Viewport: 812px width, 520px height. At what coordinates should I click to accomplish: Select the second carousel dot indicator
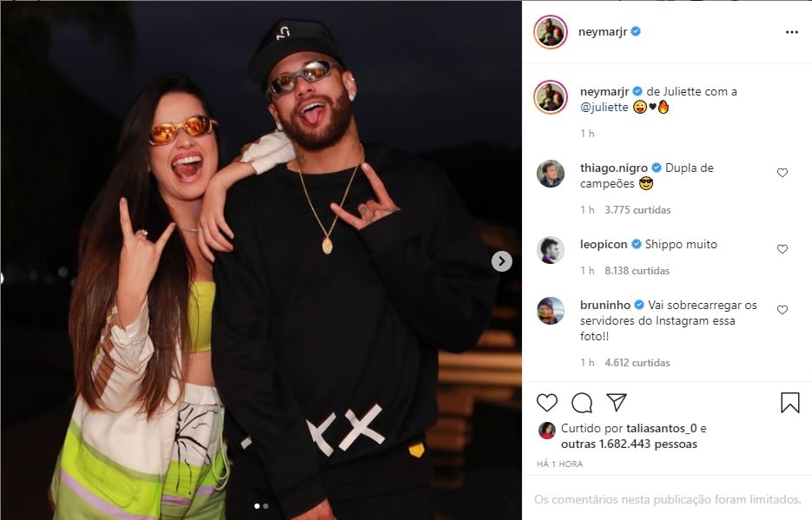[x=266, y=505]
